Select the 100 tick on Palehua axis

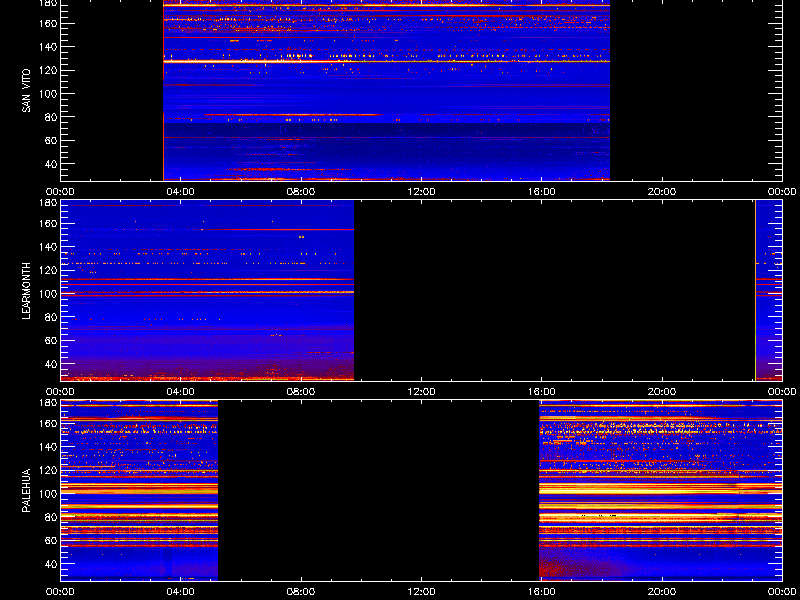pyautogui.click(x=49, y=494)
